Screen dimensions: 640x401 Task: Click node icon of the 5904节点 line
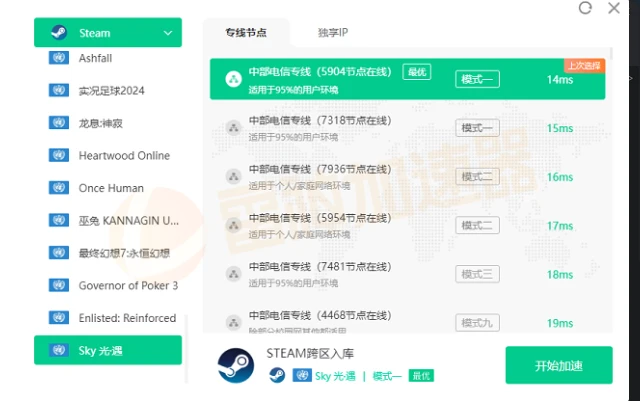(233, 79)
